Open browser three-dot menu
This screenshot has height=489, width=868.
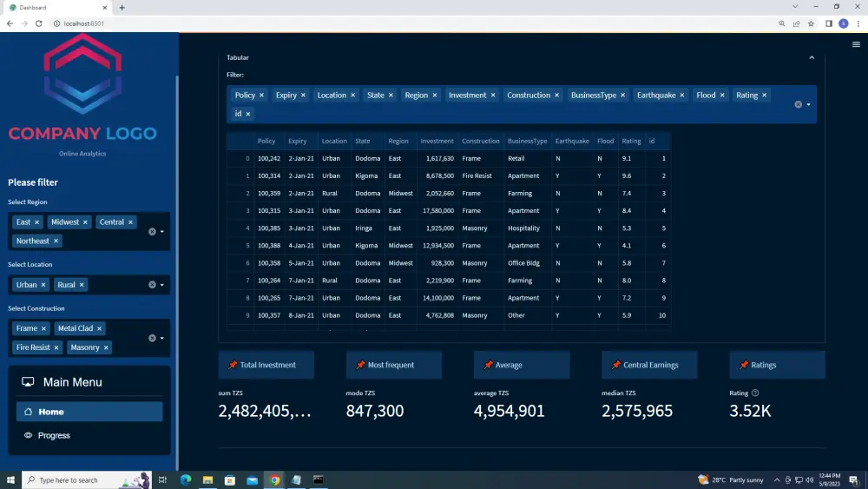click(x=858, y=23)
